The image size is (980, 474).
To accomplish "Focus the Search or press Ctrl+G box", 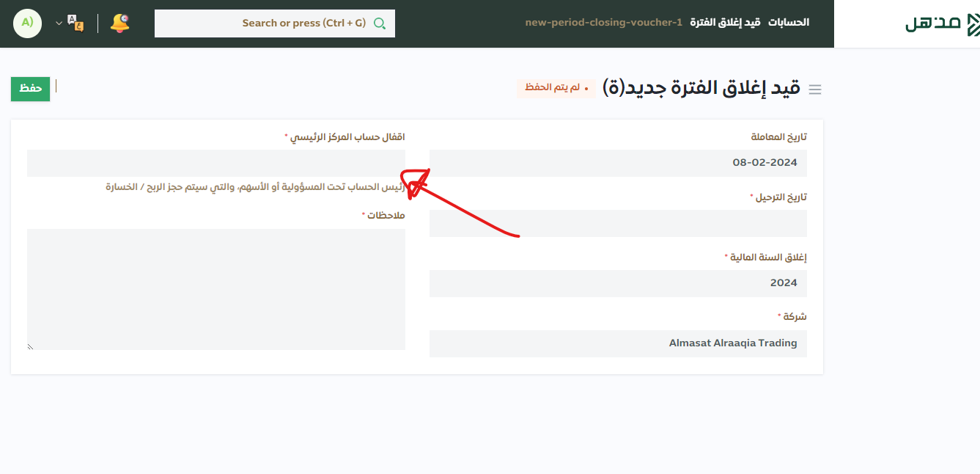I will (x=275, y=23).
